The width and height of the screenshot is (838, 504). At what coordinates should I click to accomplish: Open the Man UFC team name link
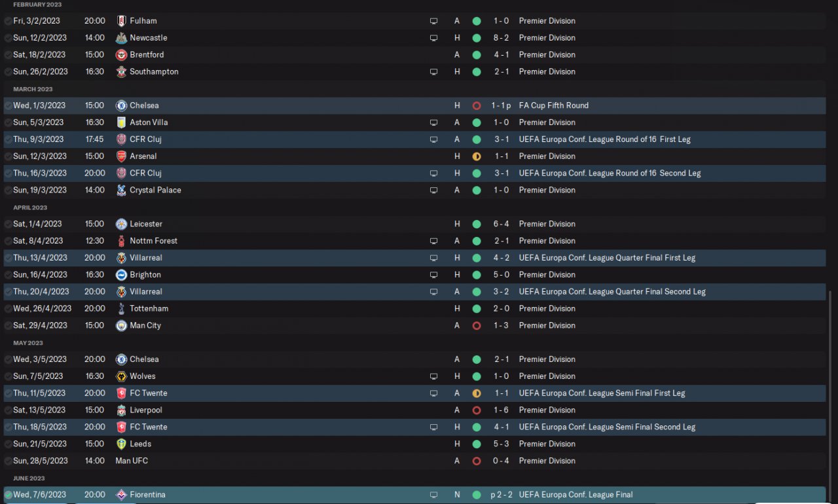point(131,461)
